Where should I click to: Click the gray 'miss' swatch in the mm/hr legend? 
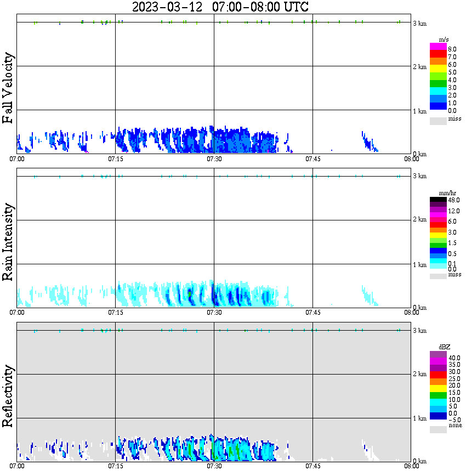[438, 276]
